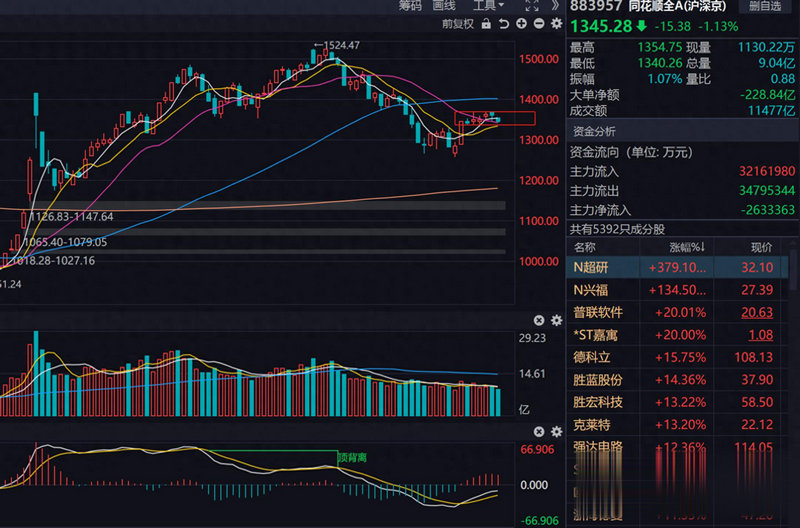Toggle 前复权 price adjustment mode
Image resolution: width=800 pixels, height=528 pixels.
(x=458, y=24)
